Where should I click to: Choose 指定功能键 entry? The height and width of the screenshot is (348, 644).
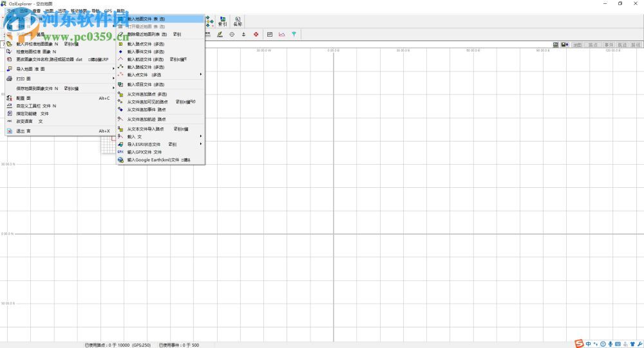tap(60, 114)
